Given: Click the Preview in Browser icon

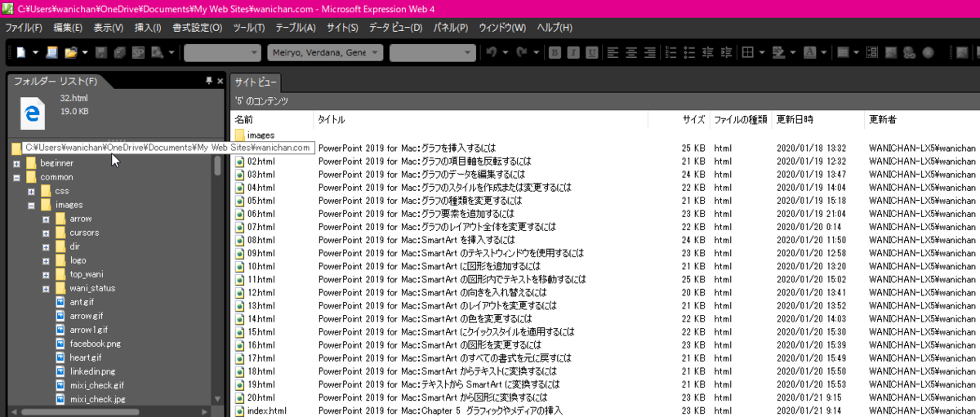Looking at the screenshot, I should point(157,52).
